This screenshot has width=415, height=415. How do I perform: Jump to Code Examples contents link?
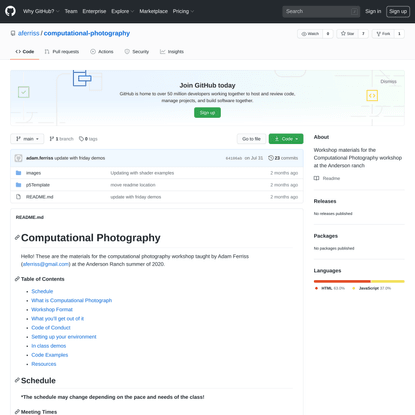pyautogui.click(x=50, y=355)
